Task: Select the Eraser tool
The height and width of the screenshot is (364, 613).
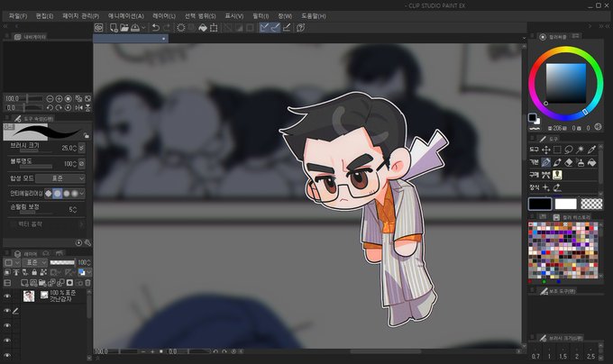Action: pyautogui.click(x=569, y=162)
